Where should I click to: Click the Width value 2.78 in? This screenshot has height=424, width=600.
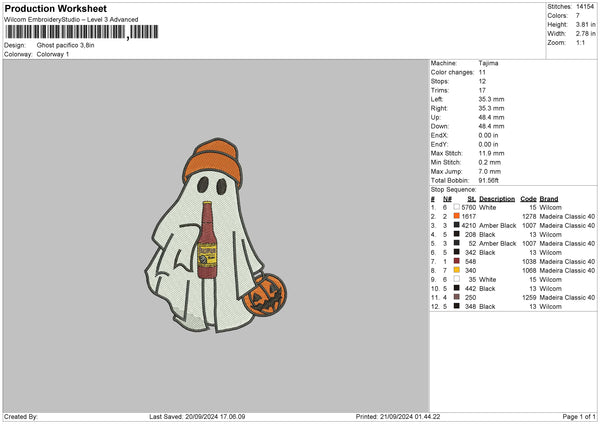point(585,34)
